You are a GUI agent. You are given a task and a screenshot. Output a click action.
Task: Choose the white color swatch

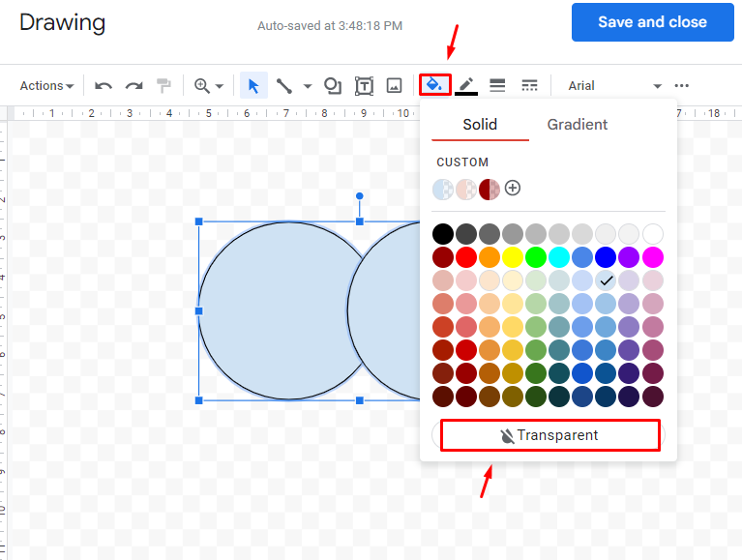coord(653,234)
